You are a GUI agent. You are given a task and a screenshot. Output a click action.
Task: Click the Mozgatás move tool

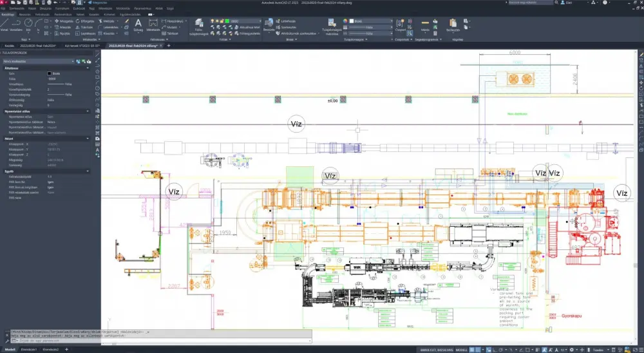point(64,21)
